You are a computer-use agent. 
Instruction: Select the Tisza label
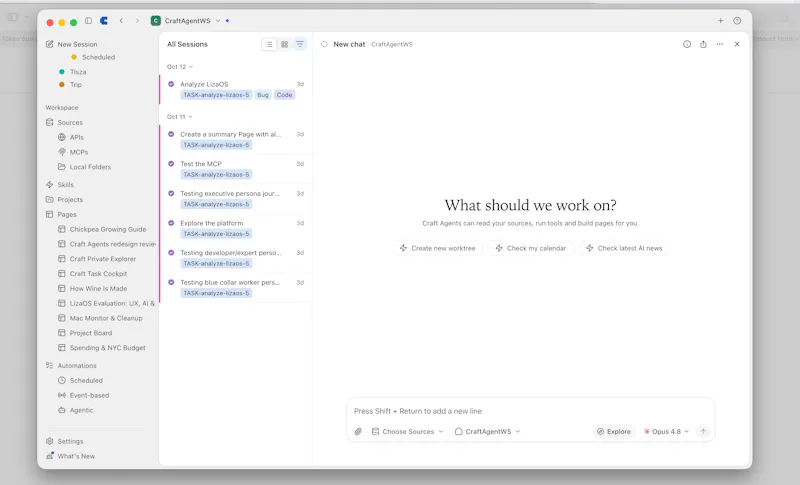click(72, 72)
